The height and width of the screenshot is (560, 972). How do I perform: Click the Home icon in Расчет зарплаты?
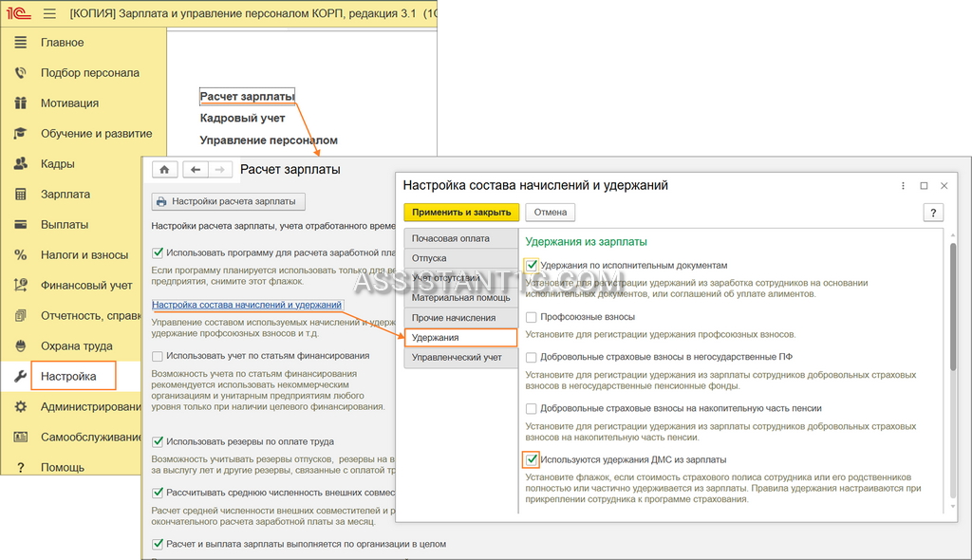point(164,169)
